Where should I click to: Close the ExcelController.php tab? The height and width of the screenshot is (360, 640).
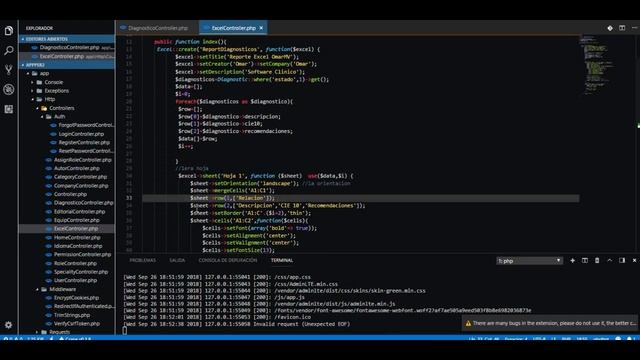click(261, 28)
